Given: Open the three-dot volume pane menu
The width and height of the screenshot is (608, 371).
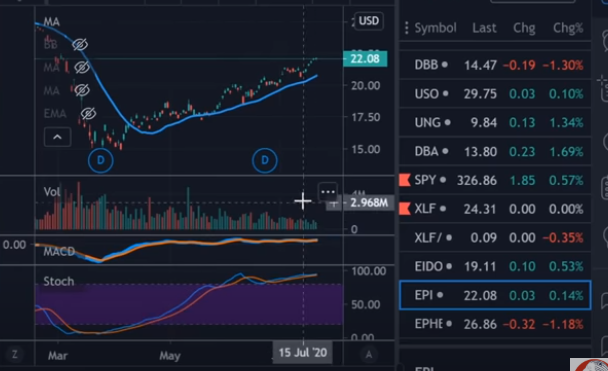Looking at the screenshot, I should click(328, 192).
